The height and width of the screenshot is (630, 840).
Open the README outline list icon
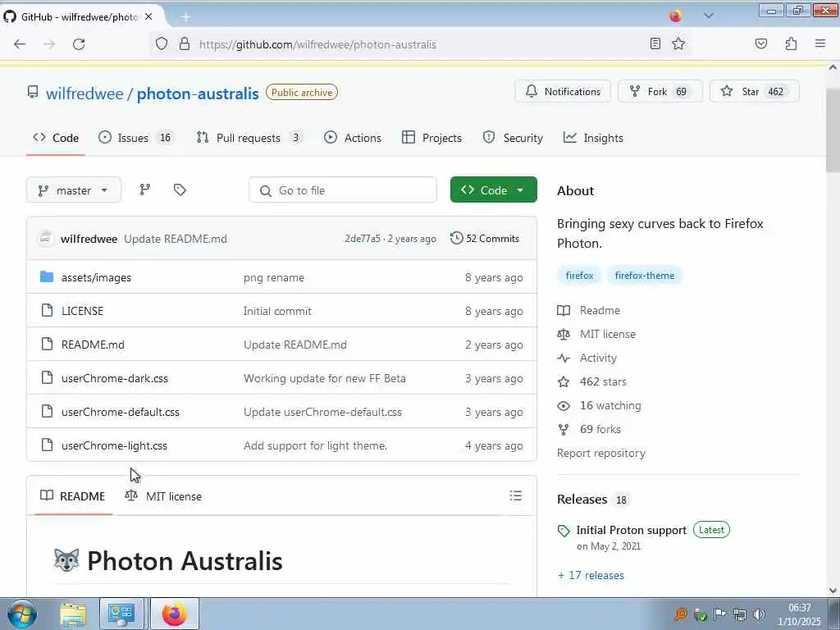pos(515,495)
